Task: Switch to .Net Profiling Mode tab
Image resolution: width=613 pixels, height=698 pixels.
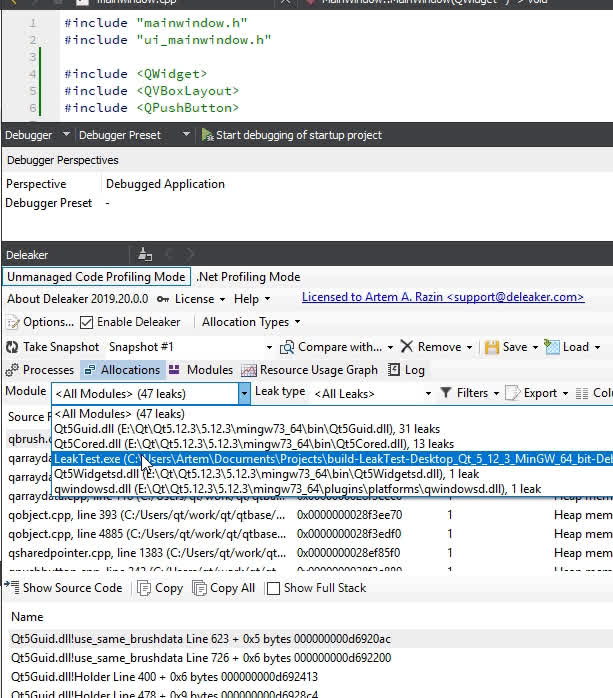Action: (x=249, y=277)
